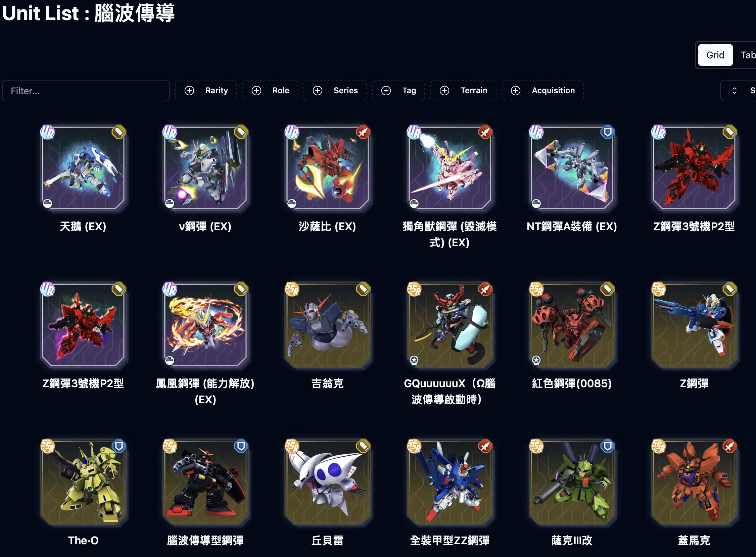Open the Tag filter dropdown
756x557 pixels.
point(398,90)
